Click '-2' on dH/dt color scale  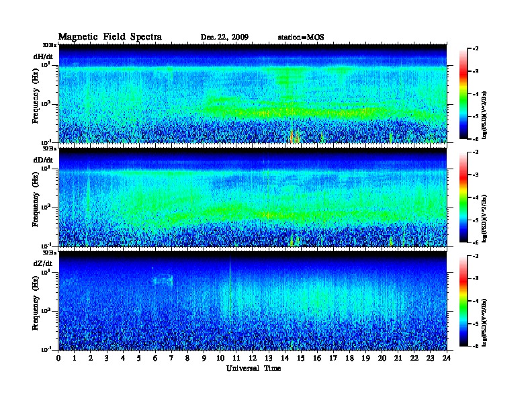point(476,49)
